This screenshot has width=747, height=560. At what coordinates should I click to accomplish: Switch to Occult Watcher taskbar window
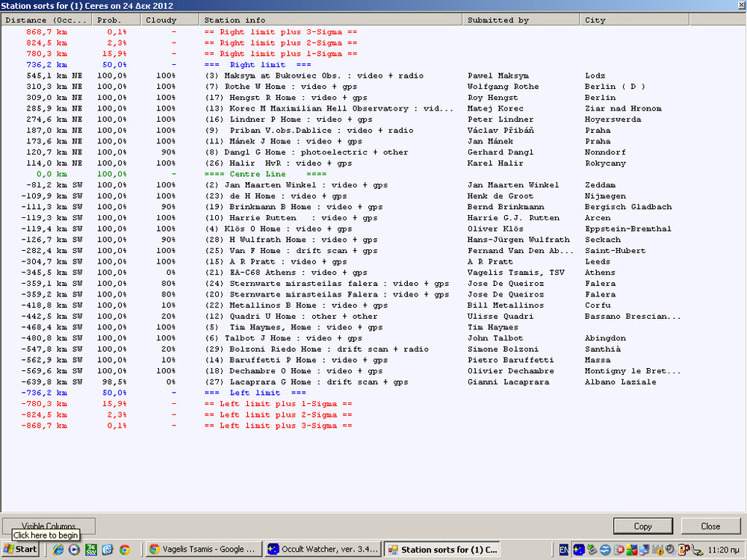[321, 550]
